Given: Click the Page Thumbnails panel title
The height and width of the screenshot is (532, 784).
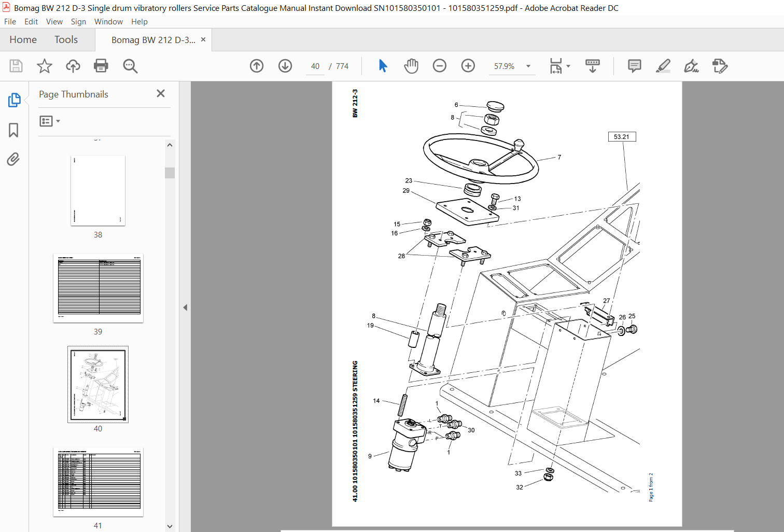Looking at the screenshot, I should pyautogui.click(x=74, y=94).
